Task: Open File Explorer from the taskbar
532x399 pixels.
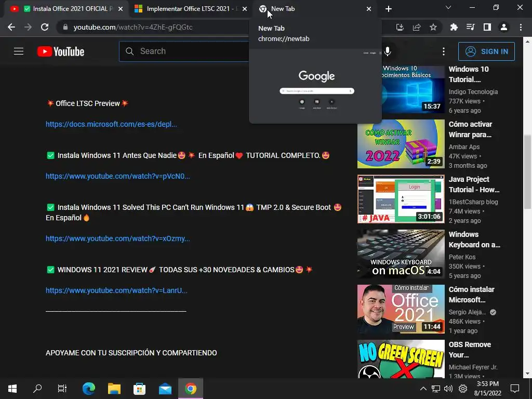Action: (x=114, y=389)
